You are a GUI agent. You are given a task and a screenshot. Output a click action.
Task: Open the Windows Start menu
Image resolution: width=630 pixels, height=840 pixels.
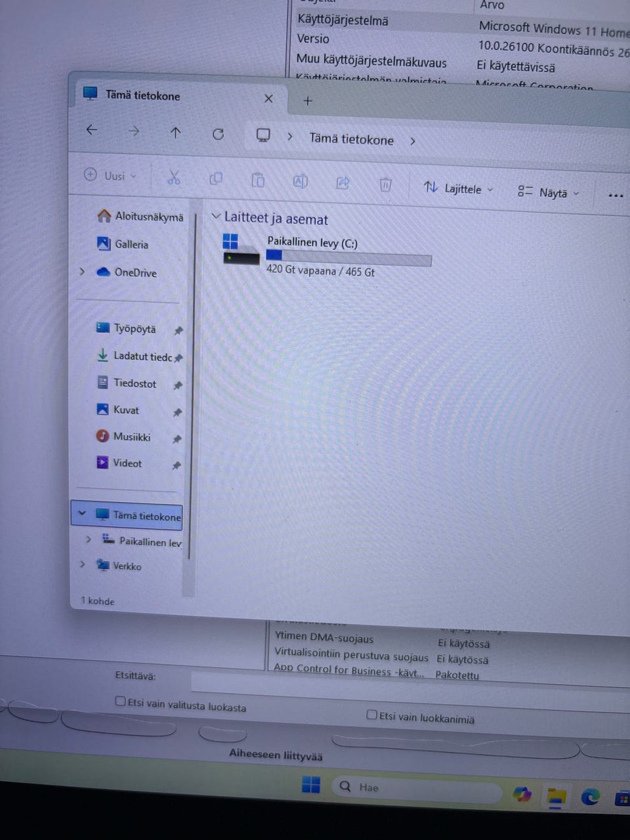pos(311,785)
